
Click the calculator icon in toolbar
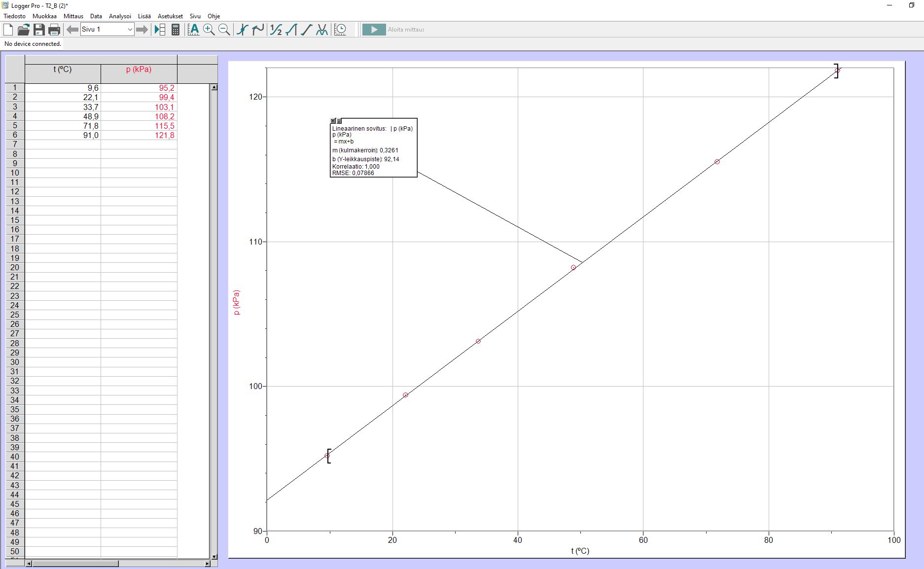175,30
